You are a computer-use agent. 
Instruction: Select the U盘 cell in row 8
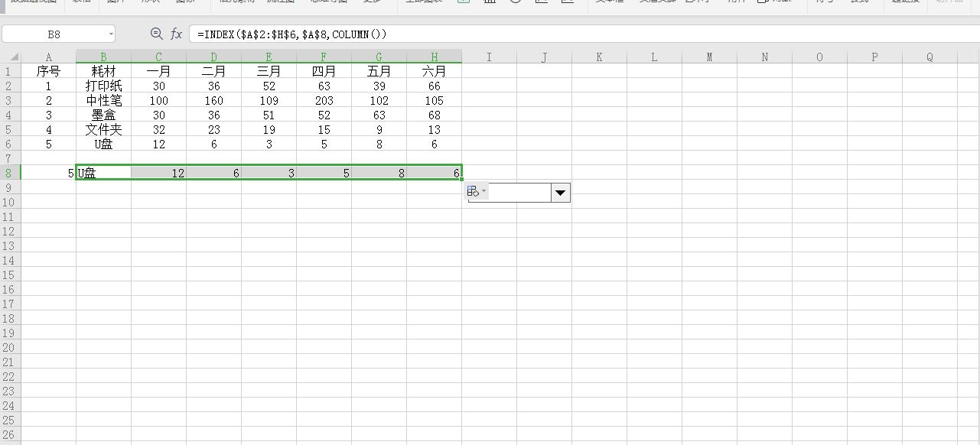point(104,173)
